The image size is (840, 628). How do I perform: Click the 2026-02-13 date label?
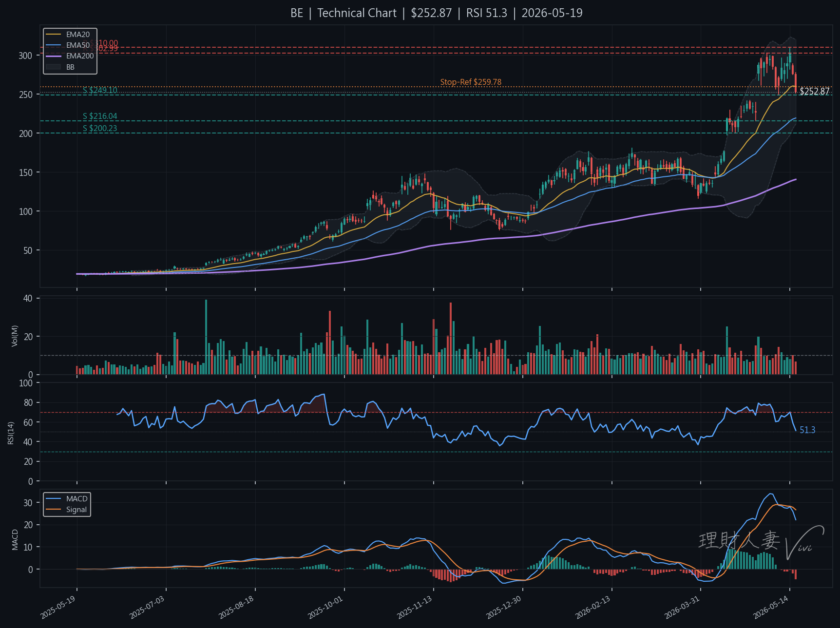593,607
